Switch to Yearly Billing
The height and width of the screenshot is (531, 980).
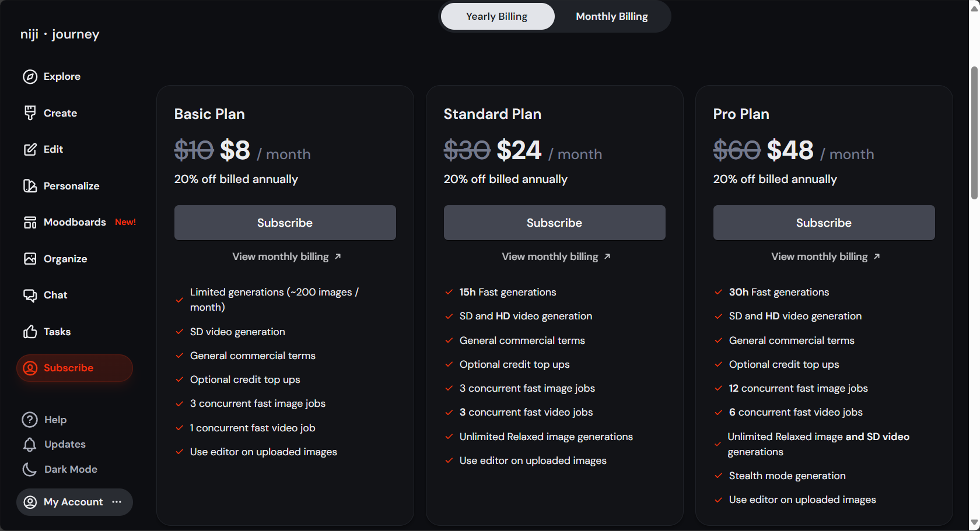tap(497, 16)
